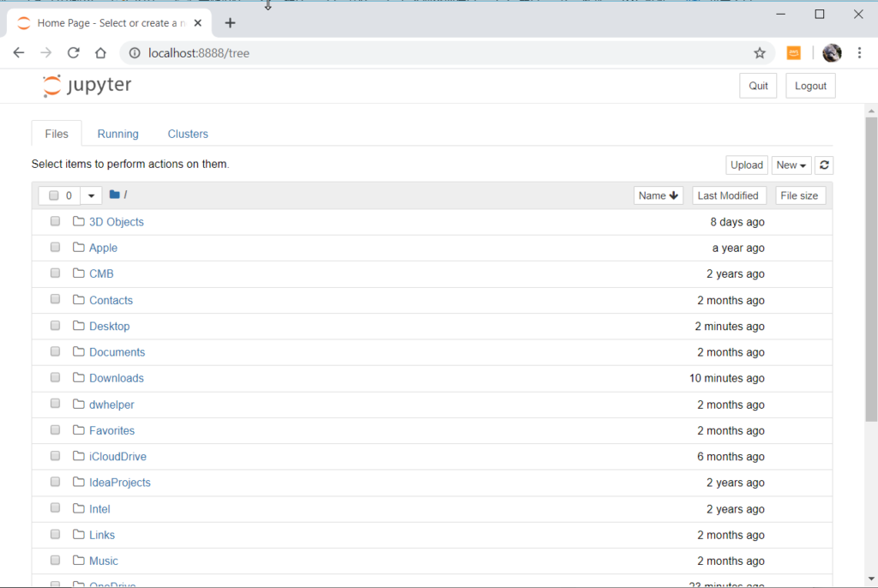This screenshot has width=878, height=588.
Task: Check the box next to Desktop
Action: click(x=55, y=326)
